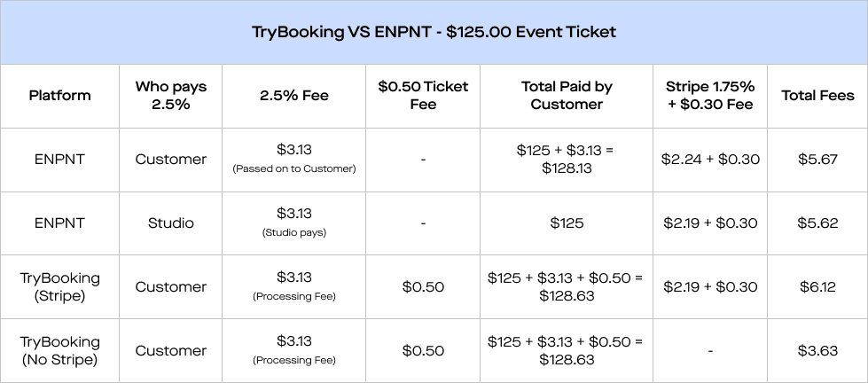868x383 pixels.
Task: Click the "$0.50 Ticket Fee" column header
Action: click(x=423, y=96)
